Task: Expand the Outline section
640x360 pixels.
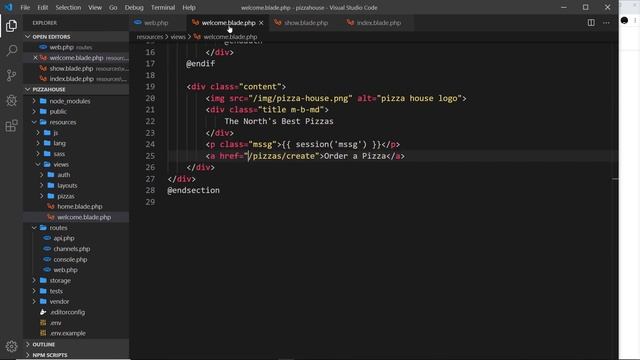Action: pyautogui.click(x=76, y=344)
